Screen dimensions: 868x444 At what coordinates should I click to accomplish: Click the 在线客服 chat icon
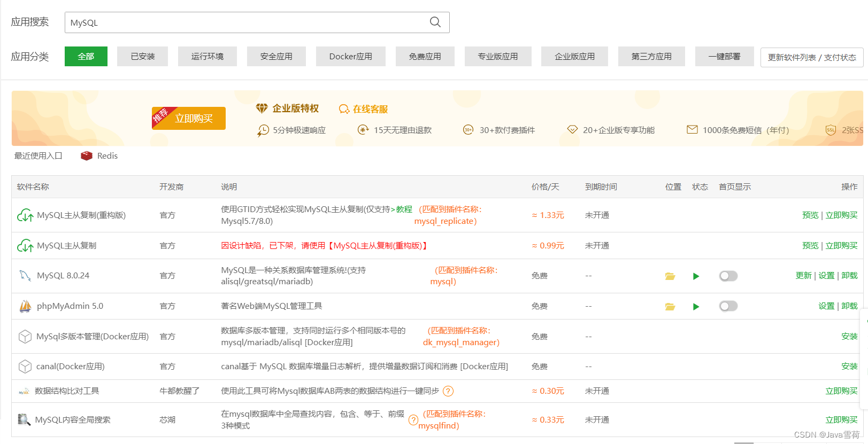344,109
